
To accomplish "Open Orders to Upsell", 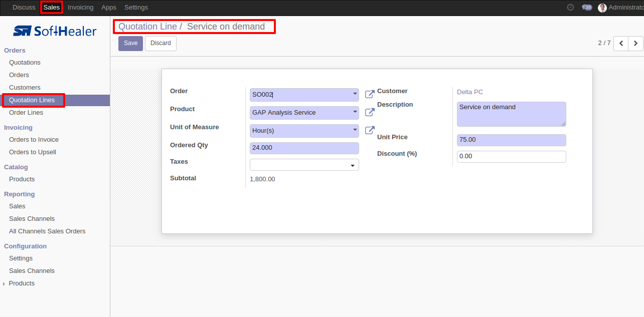I will click(33, 152).
